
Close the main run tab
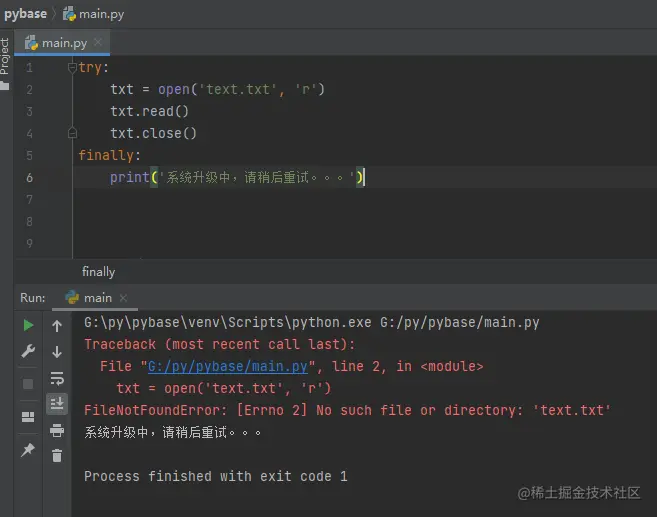click(123, 298)
